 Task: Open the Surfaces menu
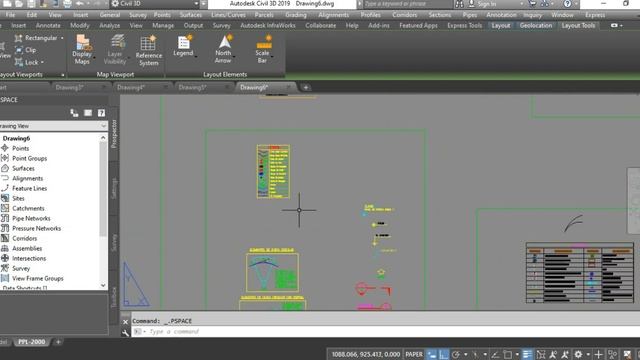191,15
